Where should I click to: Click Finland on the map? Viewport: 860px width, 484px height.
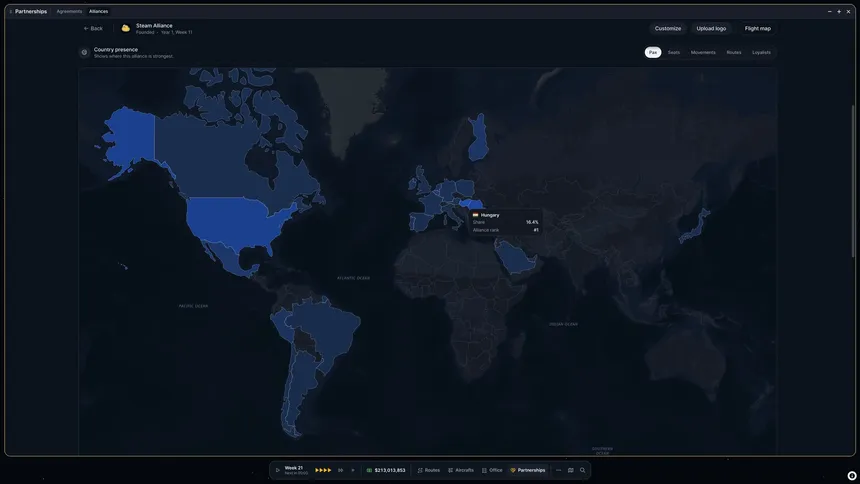pos(478,140)
